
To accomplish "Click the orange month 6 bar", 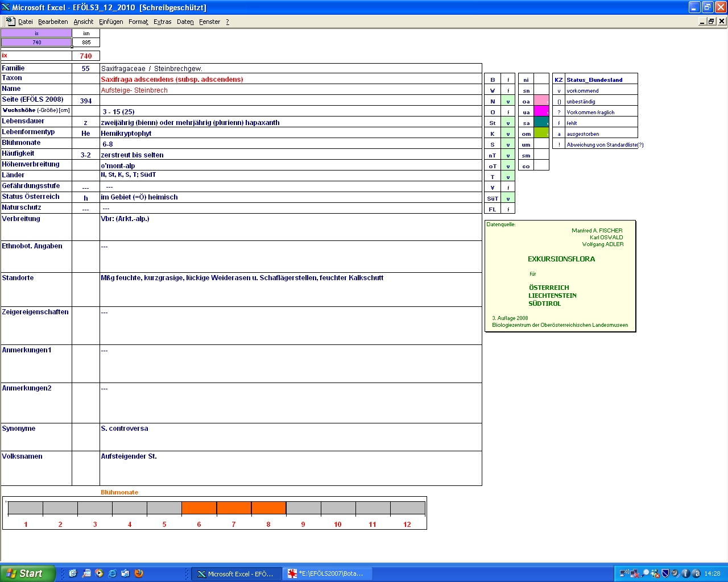I will (199, 508).
